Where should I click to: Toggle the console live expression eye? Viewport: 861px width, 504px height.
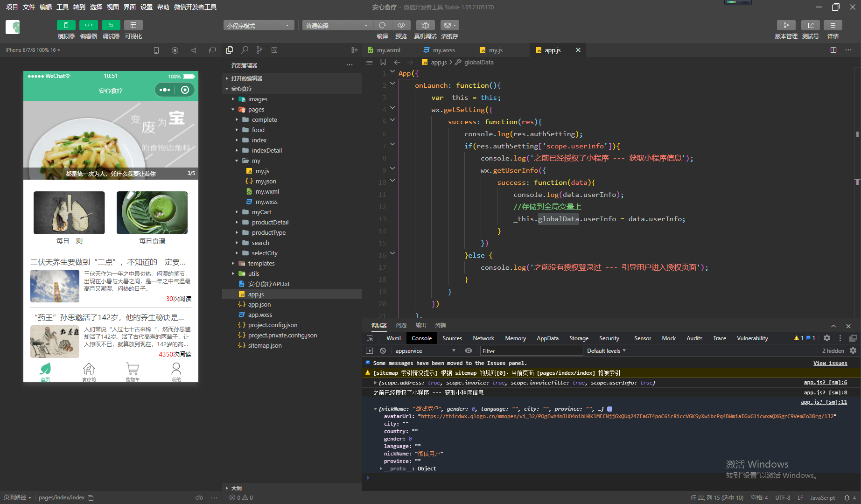(469, 350)
